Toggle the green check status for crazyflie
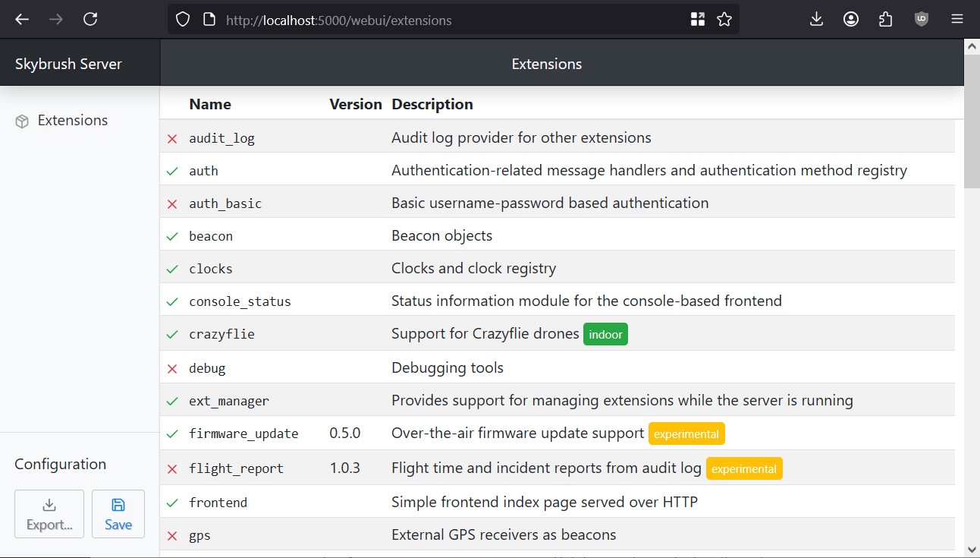Screen dimensions: 980x558 click(172, 335)
